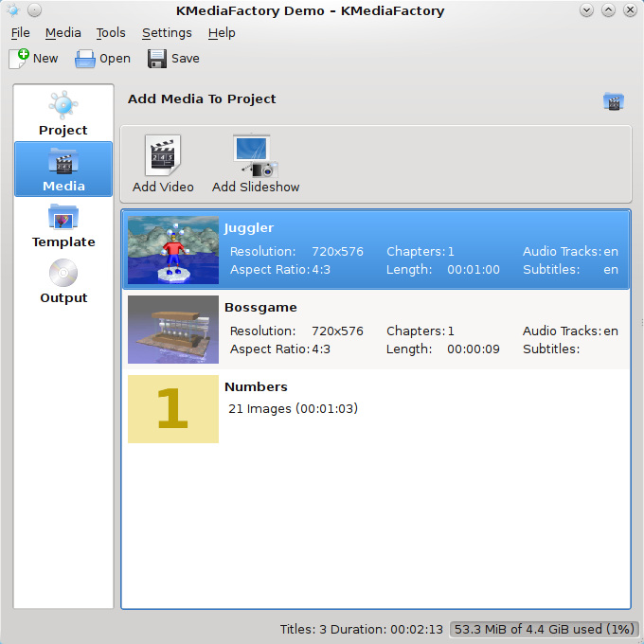Select the Juggler thumbnail
The height and width of the screenshot is (644, 644).
(x=173, y=250)
